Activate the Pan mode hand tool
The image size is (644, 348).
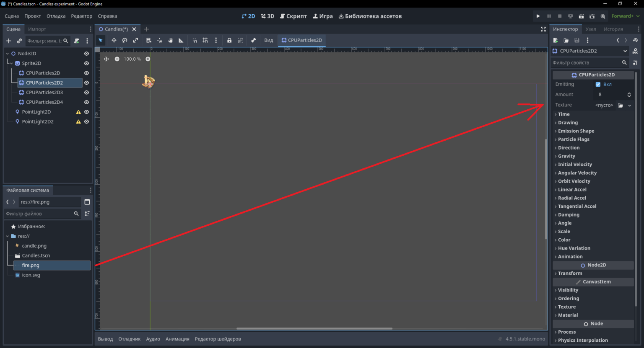click(x=170, y=40)
